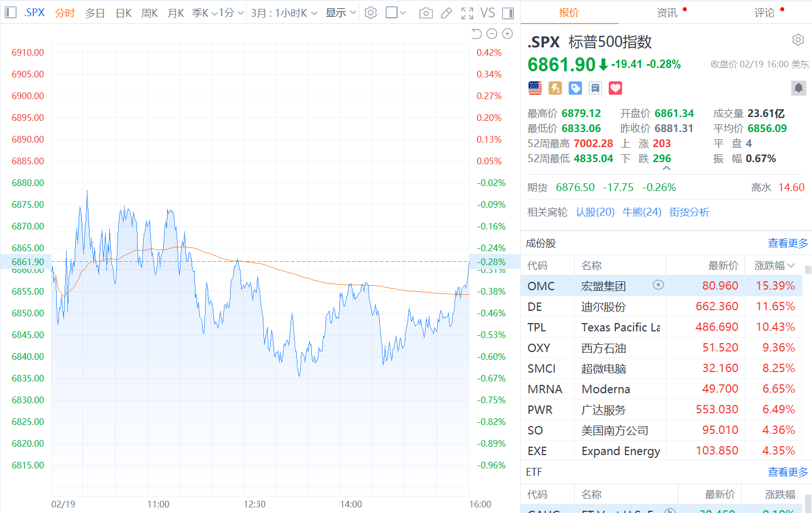Screen dimensions: 812x513
Task: Open chart settings gear in toolbar
Action: pyautogui.click(x=370, y=13)
